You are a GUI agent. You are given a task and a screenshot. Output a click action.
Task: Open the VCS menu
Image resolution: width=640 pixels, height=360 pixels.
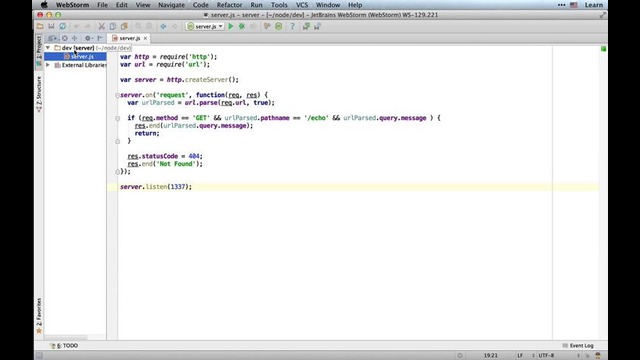(x=302, y=5)
